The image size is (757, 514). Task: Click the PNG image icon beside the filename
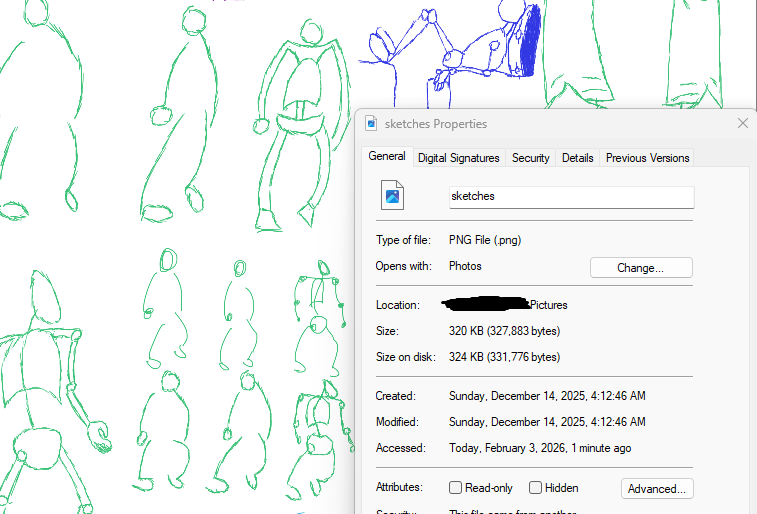tap(392, 196)
